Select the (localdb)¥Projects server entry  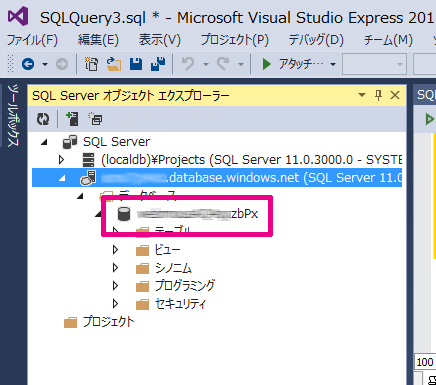coord(251,160)
